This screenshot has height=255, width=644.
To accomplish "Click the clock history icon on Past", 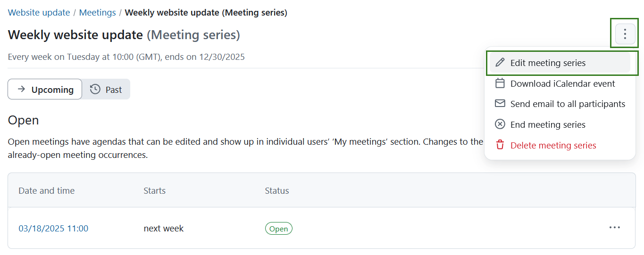I will pos(95,89).
